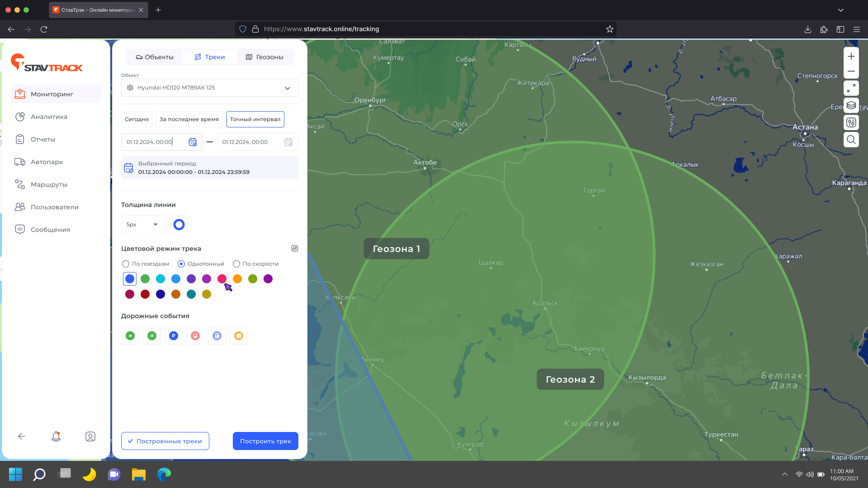
Task: Select the Сегодня period button
Action: tap(137, 119)
